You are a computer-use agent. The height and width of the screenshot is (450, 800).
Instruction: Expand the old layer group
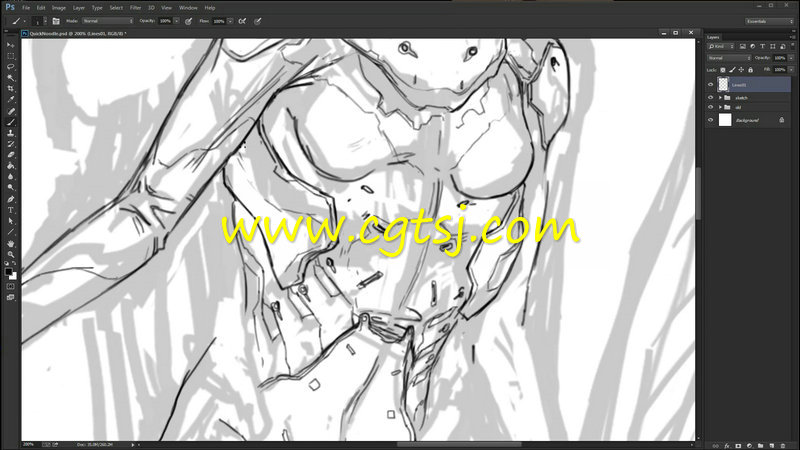coord(720,107)
